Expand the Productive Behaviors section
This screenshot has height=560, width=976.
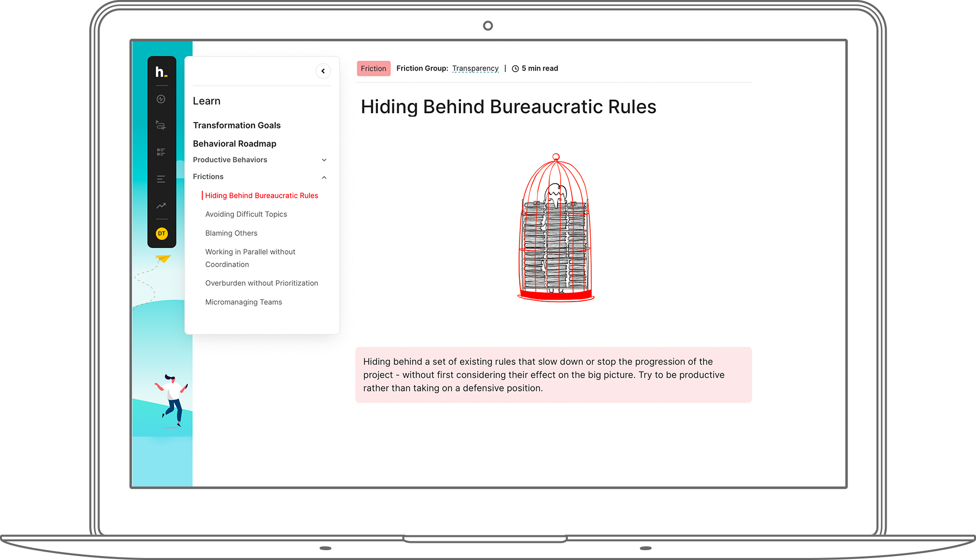pyautogui.click(x=324, y=160)
